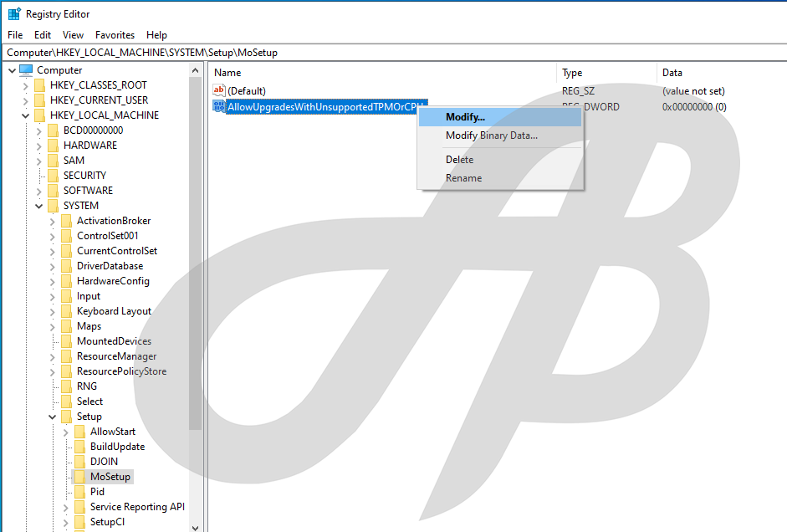
Task: Click the SYSTEM folder icon
Action: click(54, 206)
